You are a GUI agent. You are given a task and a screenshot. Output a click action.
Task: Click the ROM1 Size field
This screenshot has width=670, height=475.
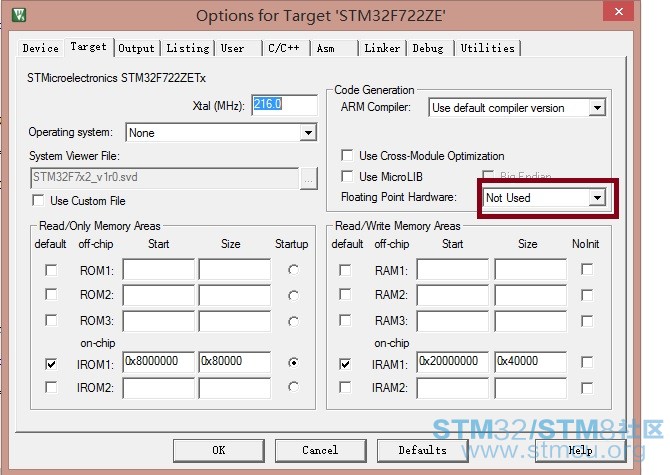tap(235, 269)
